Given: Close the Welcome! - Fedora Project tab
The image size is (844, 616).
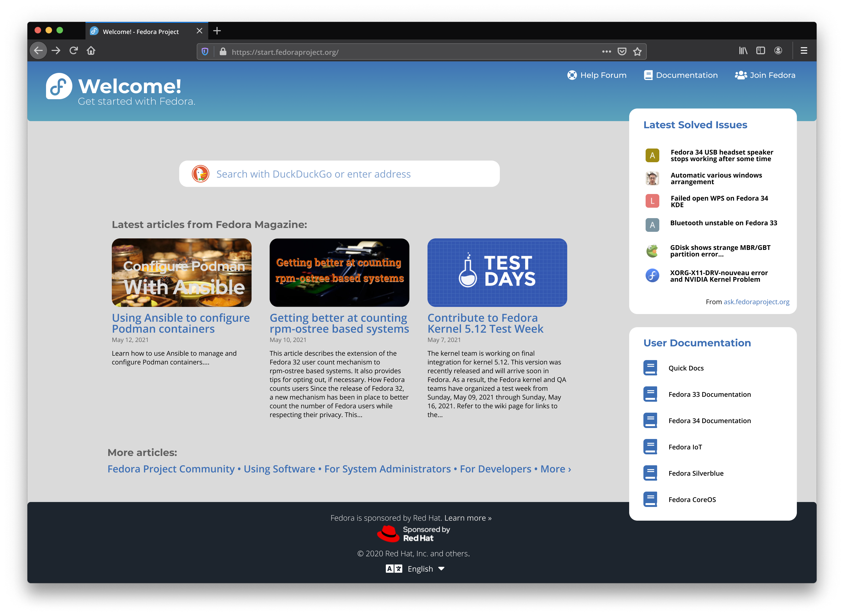Looking at the screenshot, I should (x=199, y=31).
